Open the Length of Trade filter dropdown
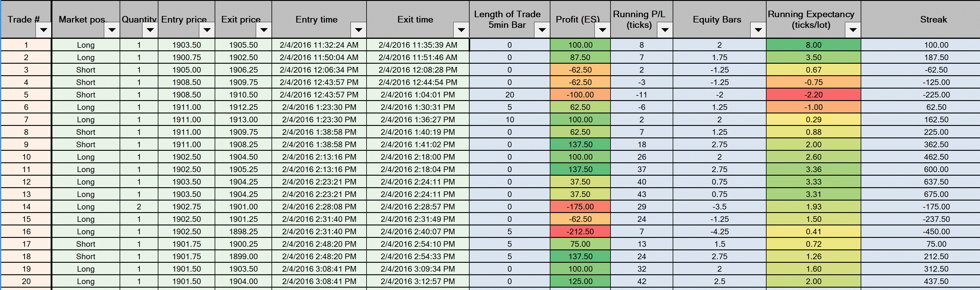Screen dimensions: 980x290 pos(542,30)
